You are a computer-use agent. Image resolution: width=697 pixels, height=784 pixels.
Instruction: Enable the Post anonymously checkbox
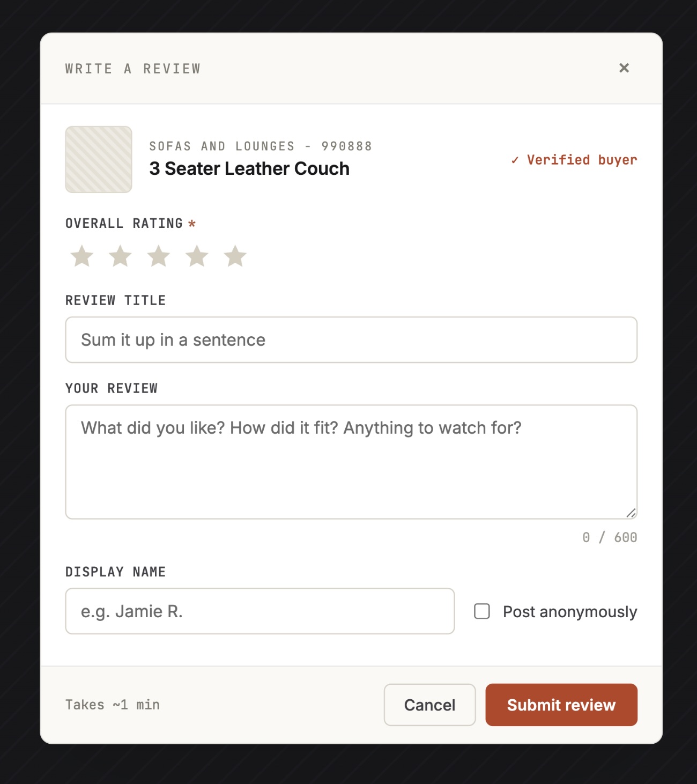coord(481,611)
